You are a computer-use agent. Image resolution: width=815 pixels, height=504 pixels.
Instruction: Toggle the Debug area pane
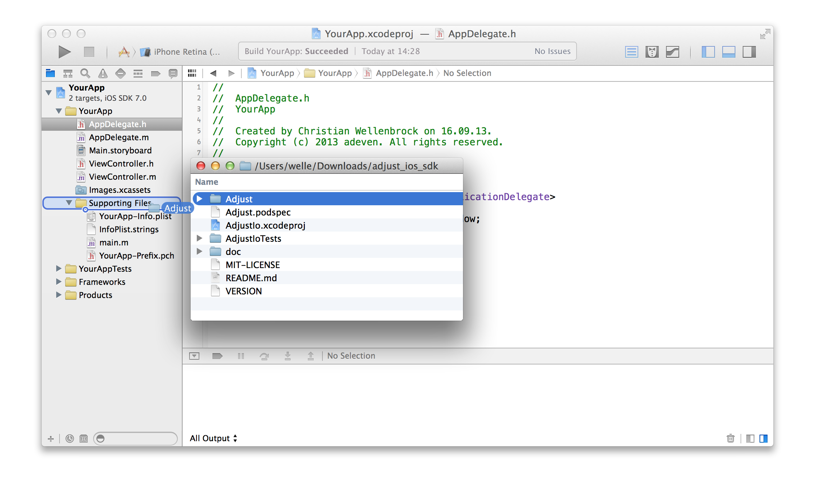[x=728, y=52]
